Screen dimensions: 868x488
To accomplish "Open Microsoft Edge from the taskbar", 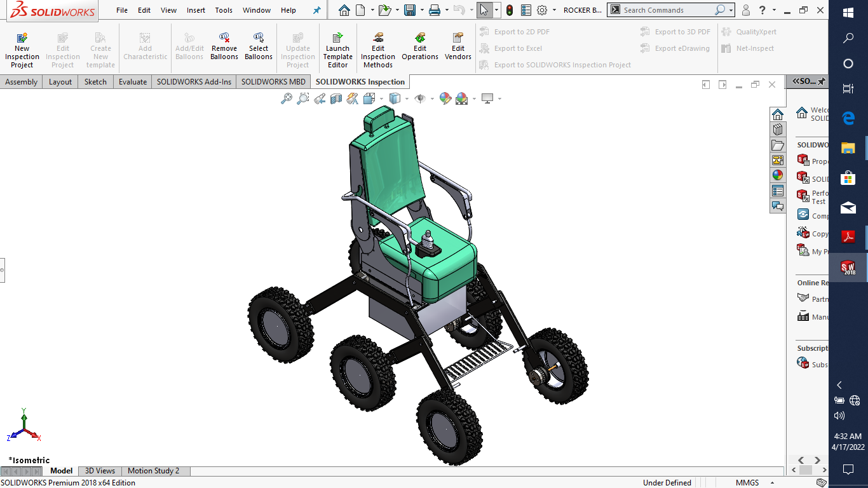I will (848, 118).
